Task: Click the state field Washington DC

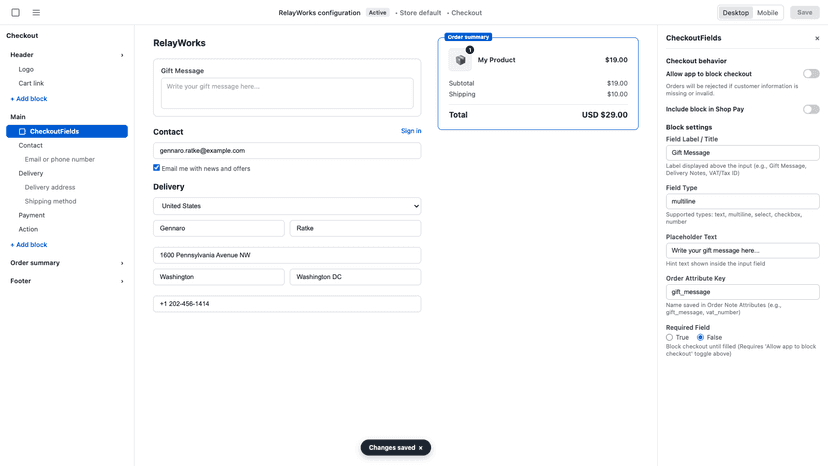Action: pos(355,277)
